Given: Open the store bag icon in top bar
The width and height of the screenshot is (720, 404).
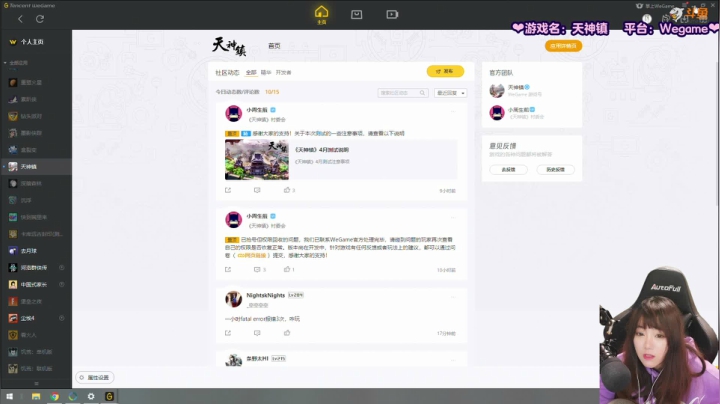Looking at the screenshot, I should 356,15.
